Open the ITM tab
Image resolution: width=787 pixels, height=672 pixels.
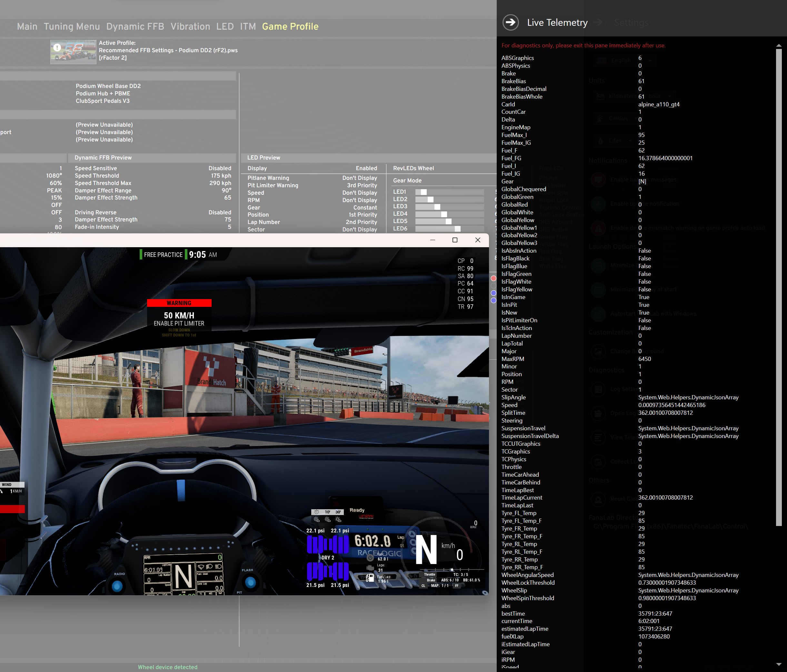coord(248,26)
